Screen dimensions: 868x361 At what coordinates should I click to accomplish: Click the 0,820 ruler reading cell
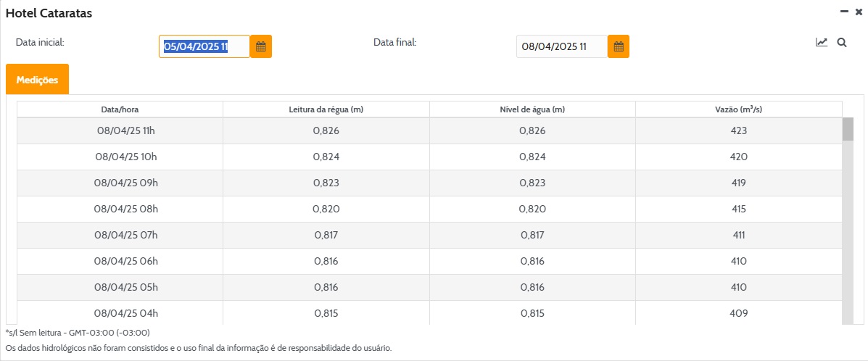(x=326, y=209)
